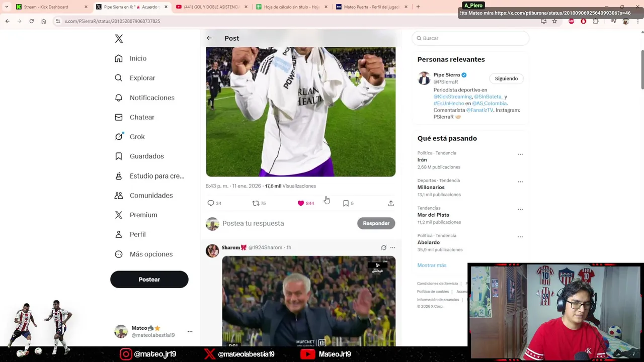The image size is (644, 362).
Task: Open Más opciones menu
Action: (x=144, y=254)
